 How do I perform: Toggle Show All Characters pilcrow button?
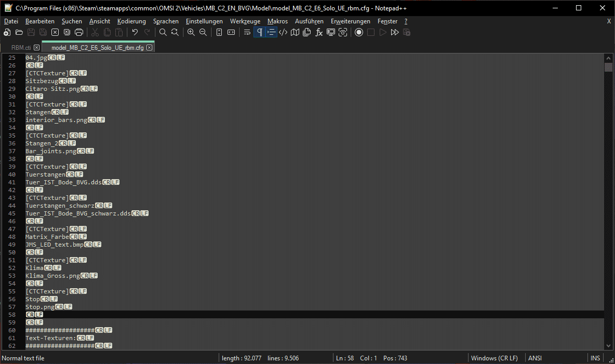point(259,33)
